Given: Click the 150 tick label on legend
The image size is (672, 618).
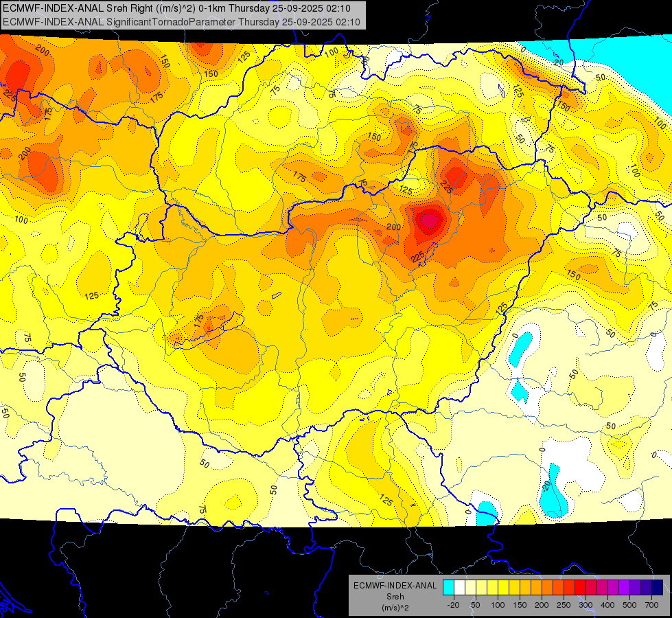Looking at the screenshot, I should [520, 605].
